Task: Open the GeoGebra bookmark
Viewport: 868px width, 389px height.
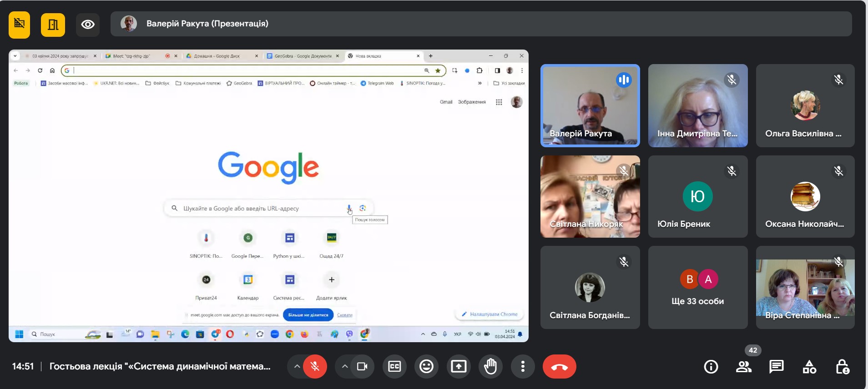Action: (239, 83)
